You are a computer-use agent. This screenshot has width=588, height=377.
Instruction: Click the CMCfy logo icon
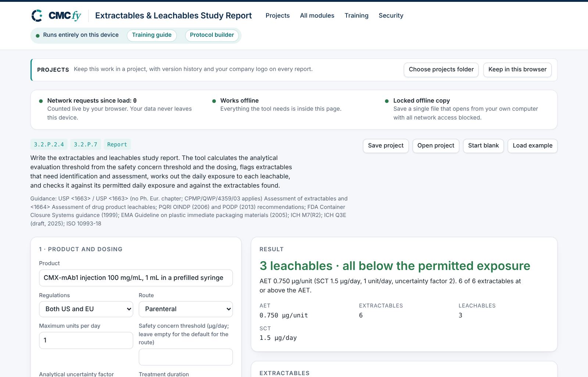point(37,16)
